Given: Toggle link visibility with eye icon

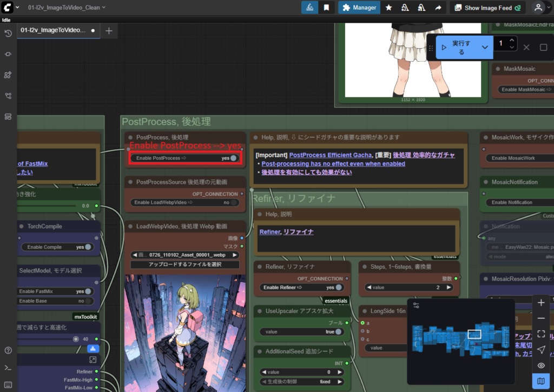Looking at the screenshot, I should tap(541, 366).
